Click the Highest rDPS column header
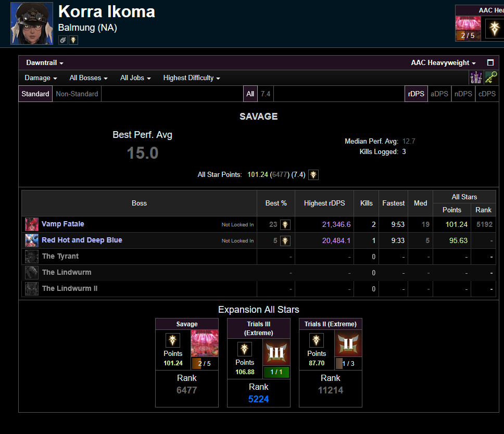The width and height of the screenshot is (504, 434). pos(324,203)
